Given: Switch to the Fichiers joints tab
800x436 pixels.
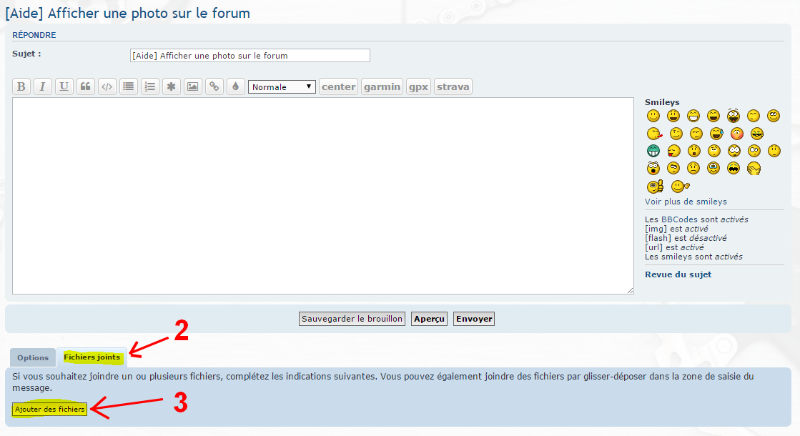Looking at the screenshot, I should [92, 357].
